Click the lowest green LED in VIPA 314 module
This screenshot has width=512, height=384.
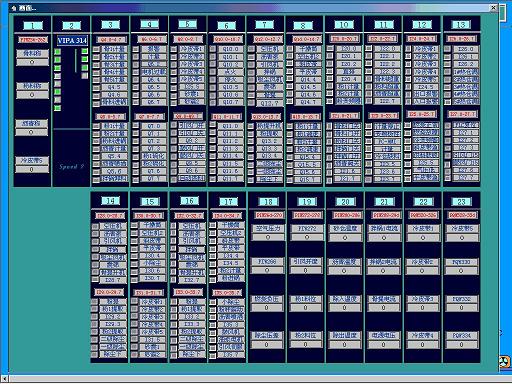click(58, 108)
